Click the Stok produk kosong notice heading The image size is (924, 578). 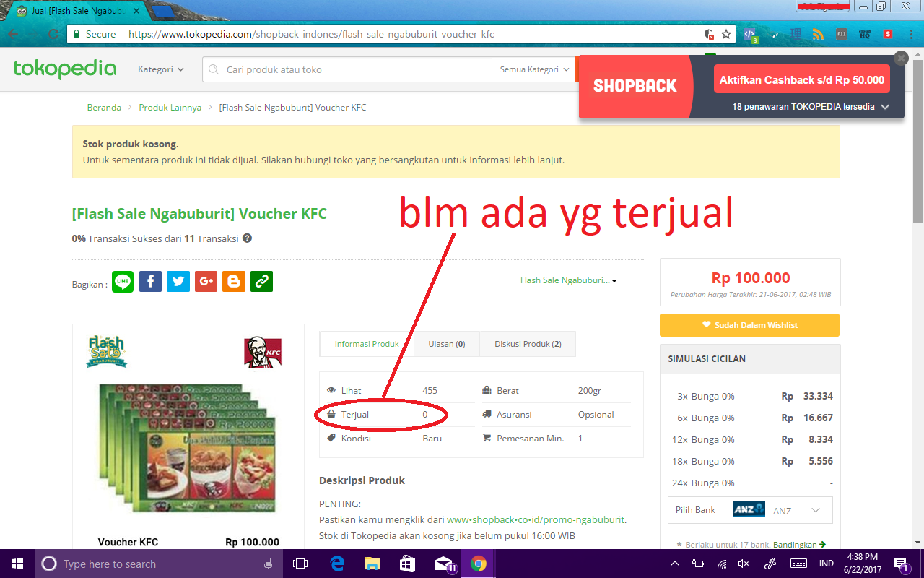coord(131,144)
